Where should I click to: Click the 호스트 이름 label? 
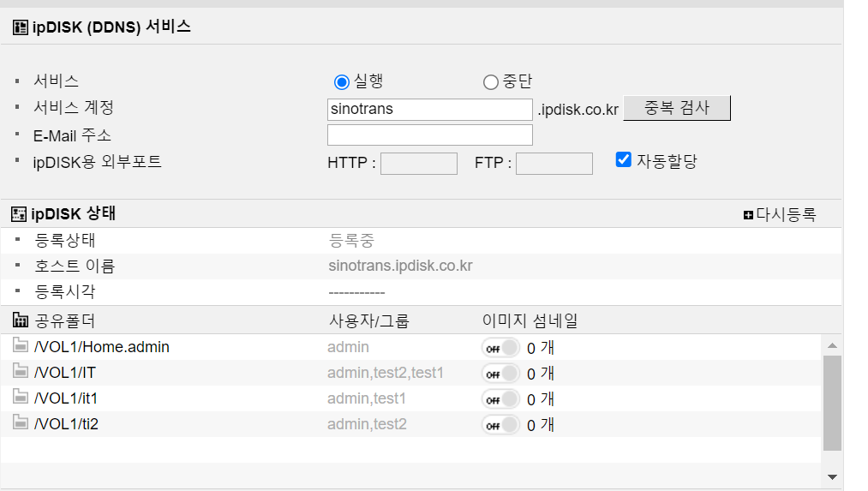click(x=75, y=266)
